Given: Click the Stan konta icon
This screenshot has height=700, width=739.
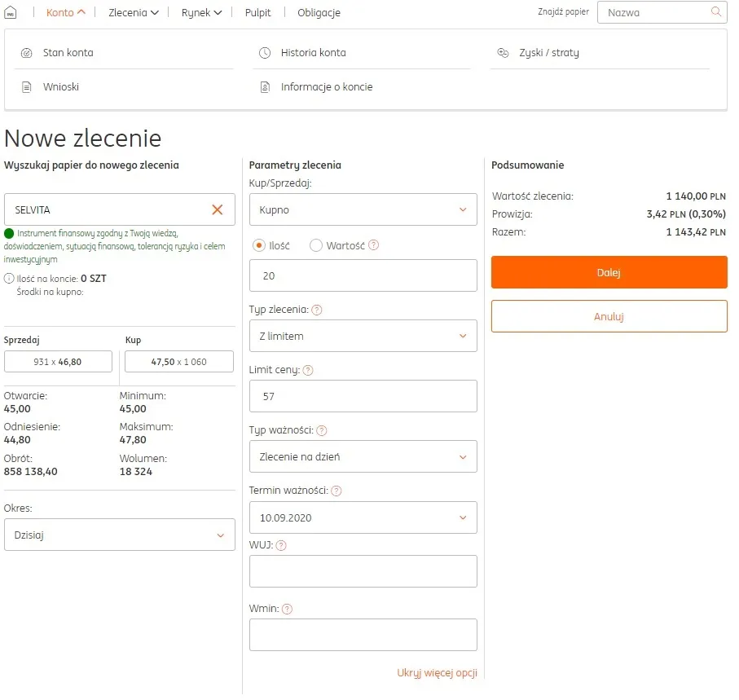Looking at the screenshot, I should [27, 53].
